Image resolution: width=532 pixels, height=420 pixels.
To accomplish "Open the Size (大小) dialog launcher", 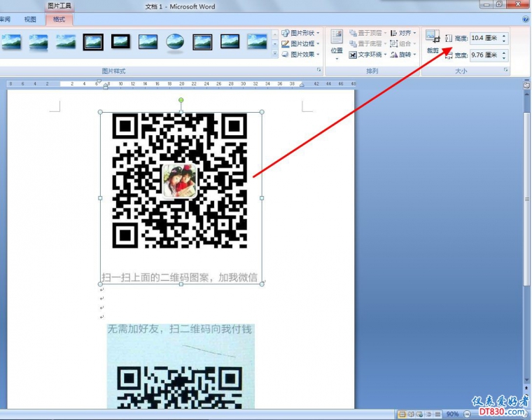I will point(505,71).
